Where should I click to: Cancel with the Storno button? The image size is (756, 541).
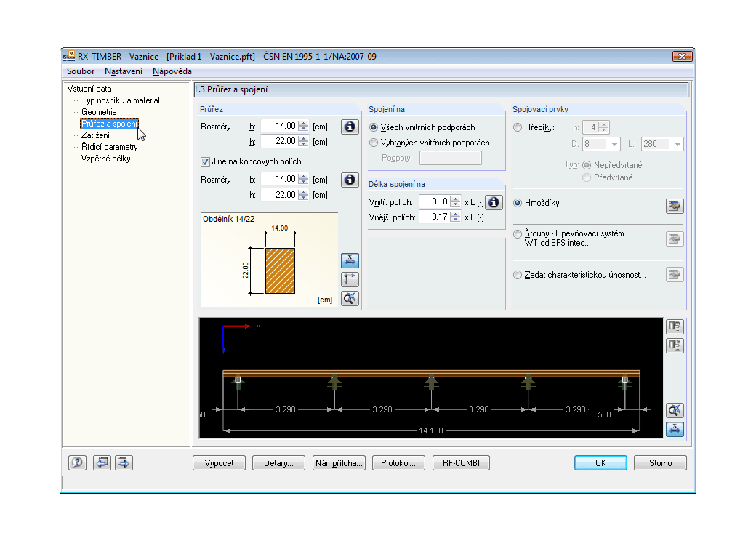pos(661,463)
